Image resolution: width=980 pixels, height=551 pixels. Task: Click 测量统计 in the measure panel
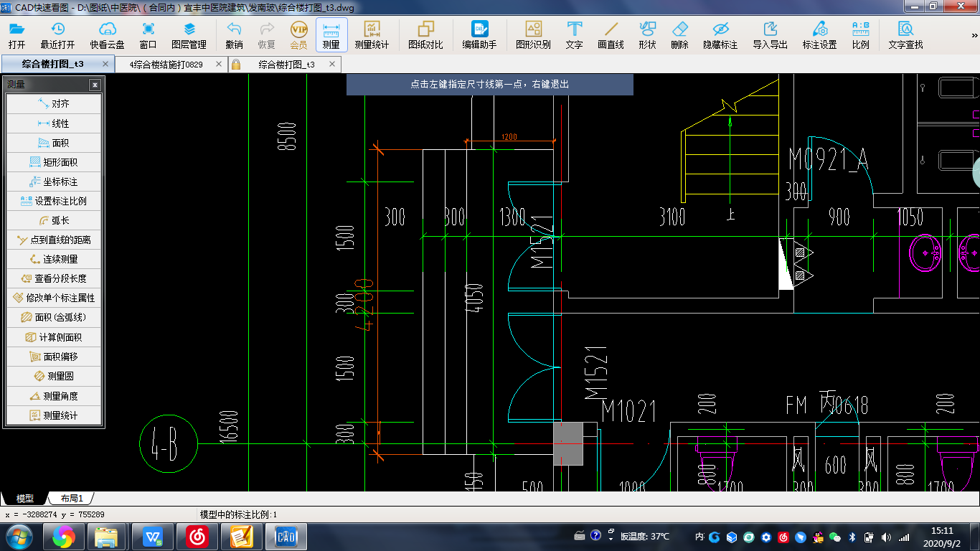click(54, 415)
